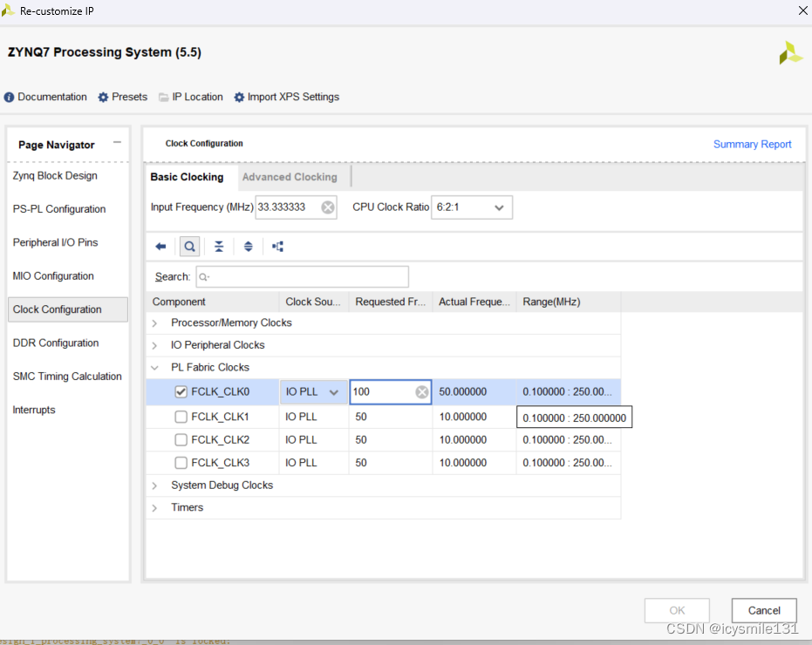Open MIO Configuration page
This screenshot has width=812, height=645.
click(x=53, y=276)
